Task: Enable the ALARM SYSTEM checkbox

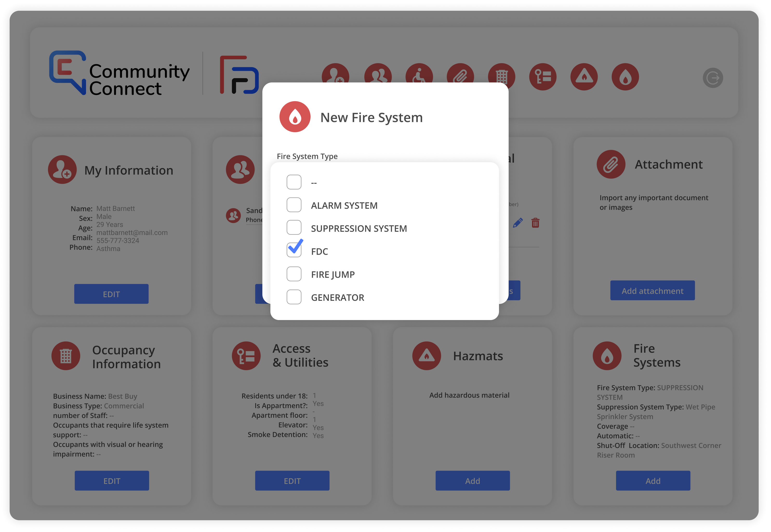Action: tap(294, 205)
